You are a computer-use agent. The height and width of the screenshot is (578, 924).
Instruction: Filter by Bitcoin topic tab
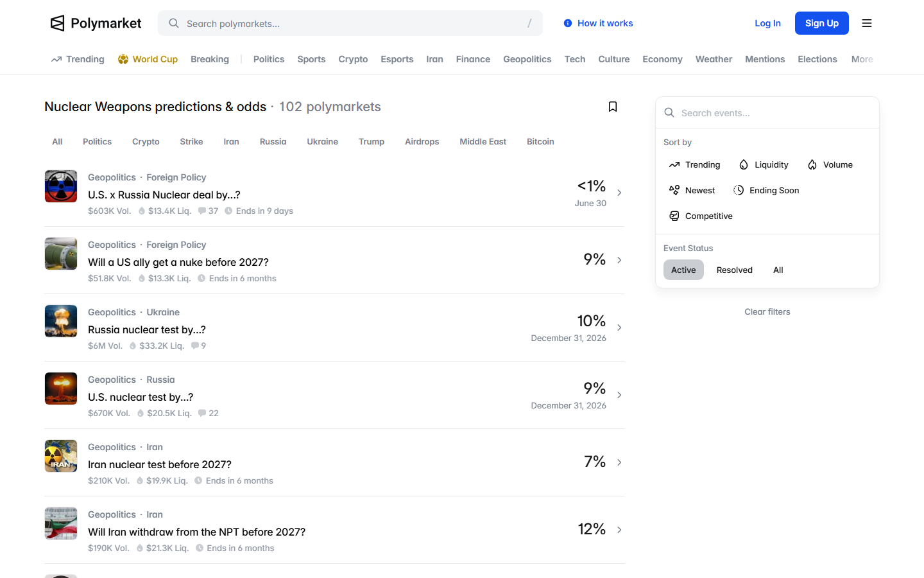click(540, 141)
